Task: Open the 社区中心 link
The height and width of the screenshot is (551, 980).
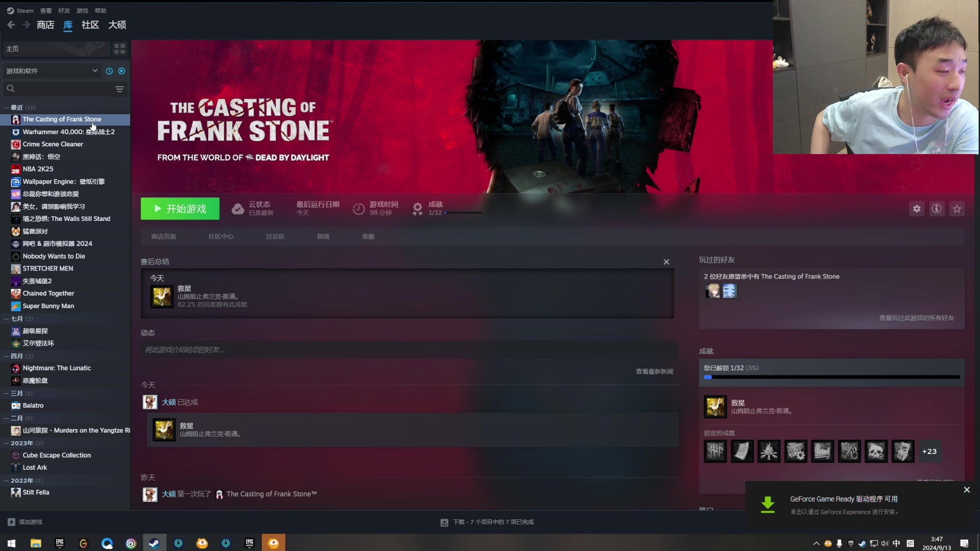Action: point(221,237)
